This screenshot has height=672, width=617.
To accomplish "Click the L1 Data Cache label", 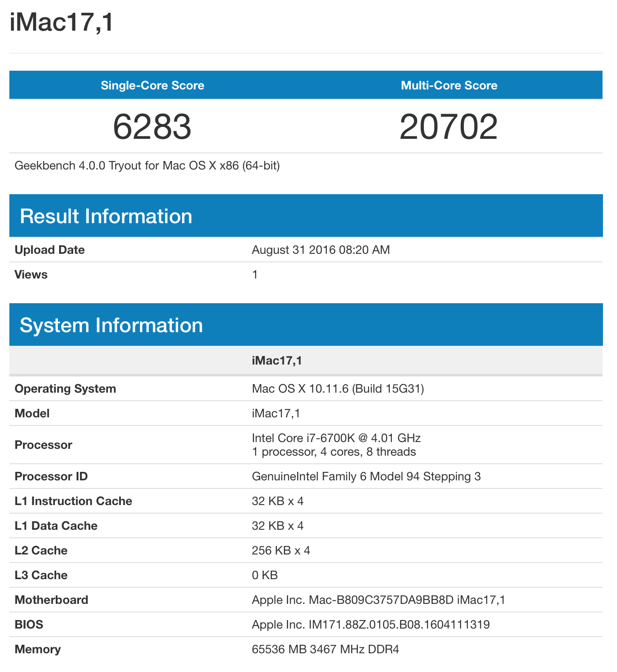I will pyautogui.click(x=56, y=526).
